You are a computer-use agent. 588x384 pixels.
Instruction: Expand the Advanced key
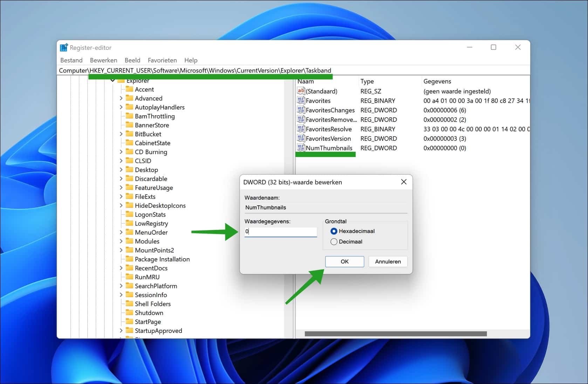pos(121,98)
